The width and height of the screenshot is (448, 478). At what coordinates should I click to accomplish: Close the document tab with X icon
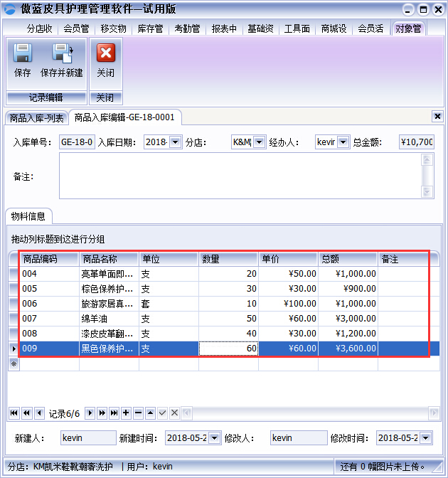coord(437,116)
